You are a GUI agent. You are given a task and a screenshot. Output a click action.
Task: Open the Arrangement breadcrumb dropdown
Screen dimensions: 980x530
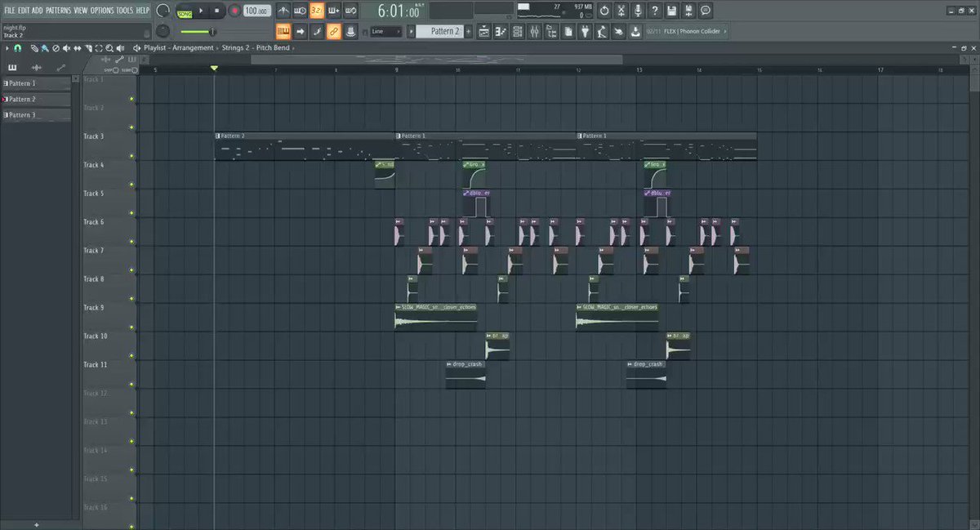(194, 48)
